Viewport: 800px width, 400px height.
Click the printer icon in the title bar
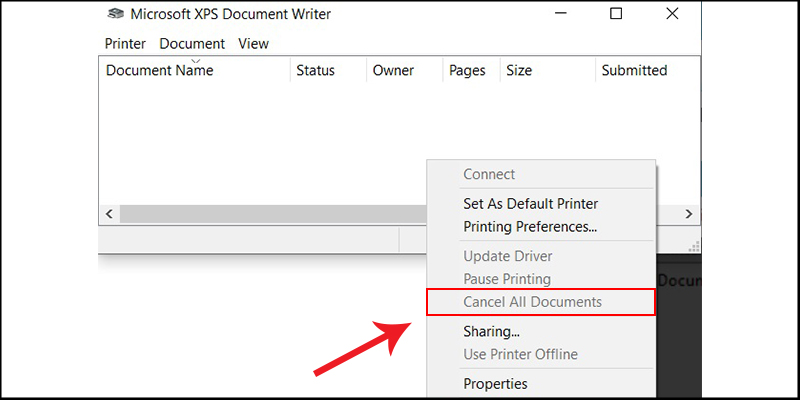tap(115, 14)
